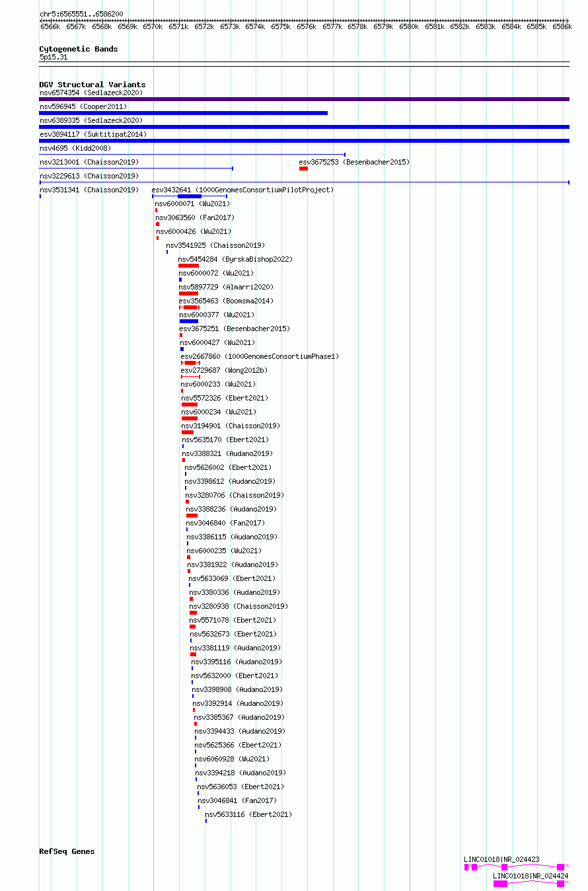Image resolution: width=588 pixels, height=891 pixels.
Task: Click nsv5454284 (ByrskaBishop2022) label
Action: coord(235,260)
